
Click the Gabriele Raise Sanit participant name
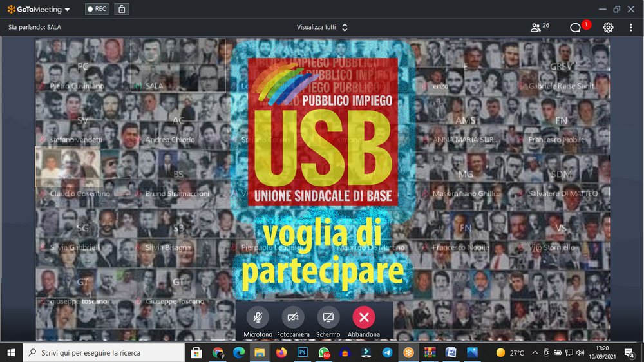563,86
